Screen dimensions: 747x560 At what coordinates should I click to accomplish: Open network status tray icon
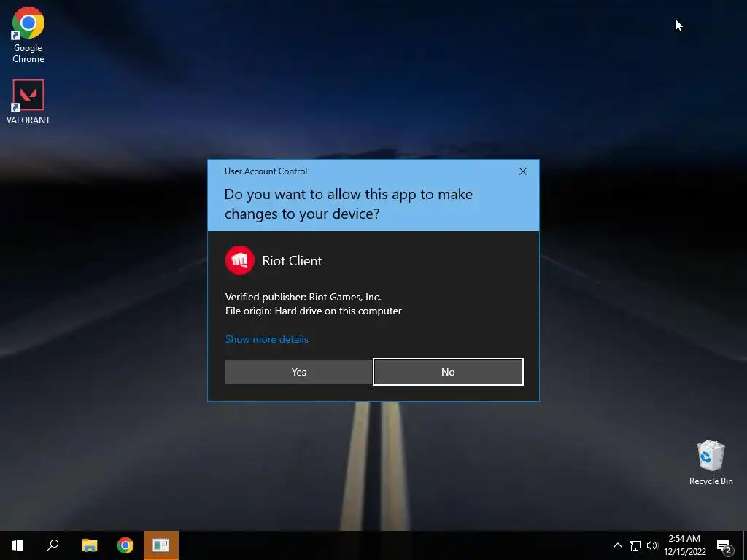pyautogui.click(x=635, y=545)
